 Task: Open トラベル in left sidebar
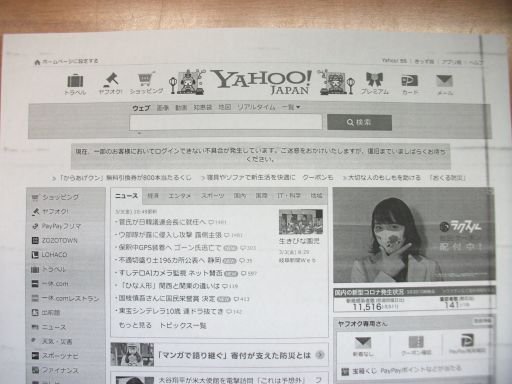[x=48, y=269]
